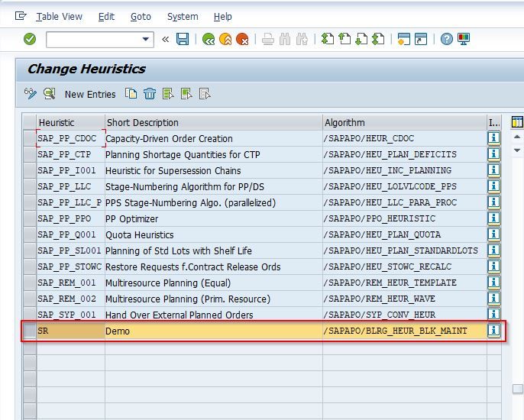
Task: Open table settings column configuration icon
Action: click(x=517, y=122)
